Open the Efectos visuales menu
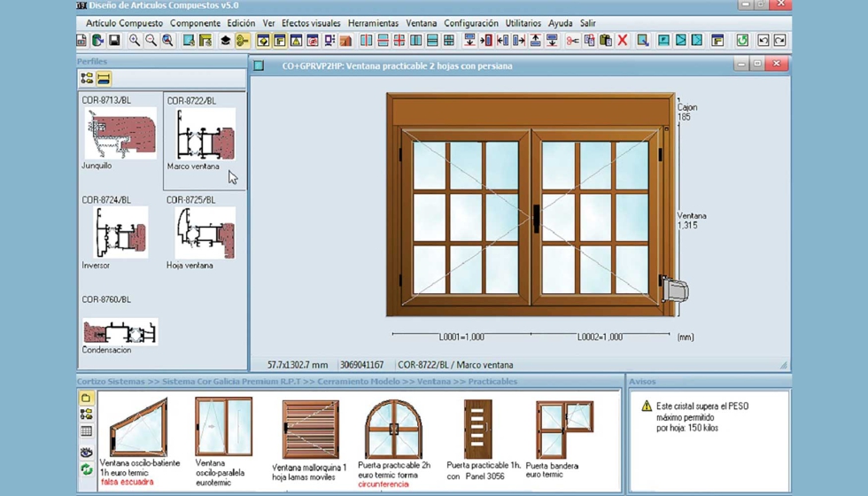 click(x=311, y=23)
